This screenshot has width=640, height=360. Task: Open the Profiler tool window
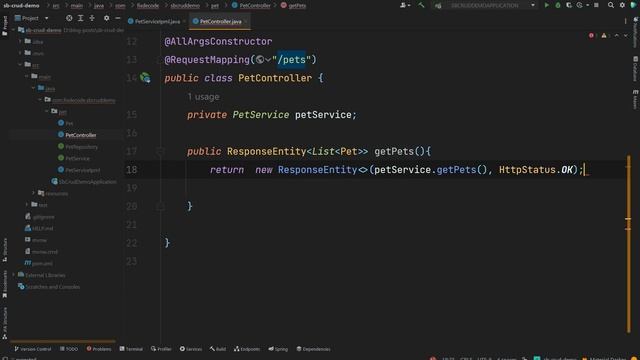click(161, 349)
